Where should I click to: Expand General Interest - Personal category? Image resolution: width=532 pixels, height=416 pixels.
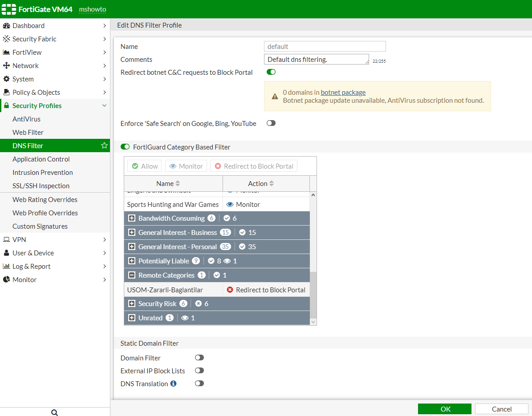(x=132, y=247)
